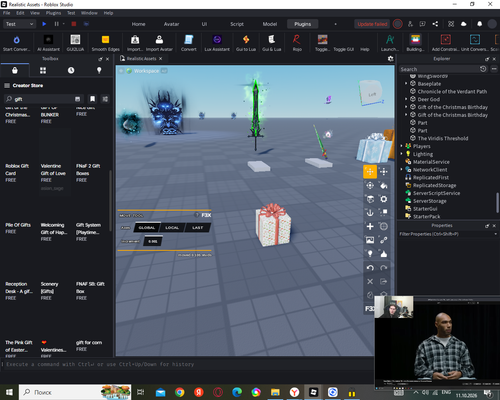Stop the playtest with the red square
The image size is (500, 400).
click(x=74, y=24)
